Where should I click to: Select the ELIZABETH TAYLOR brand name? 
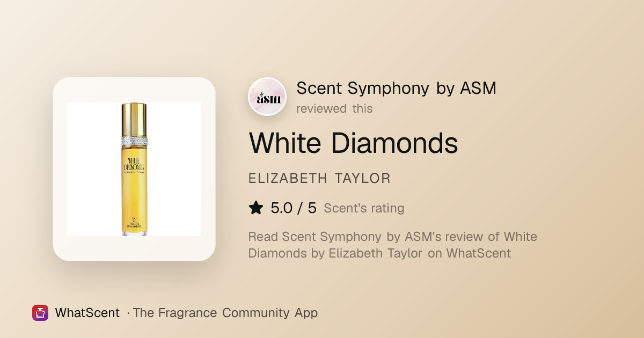coord(319,179)
